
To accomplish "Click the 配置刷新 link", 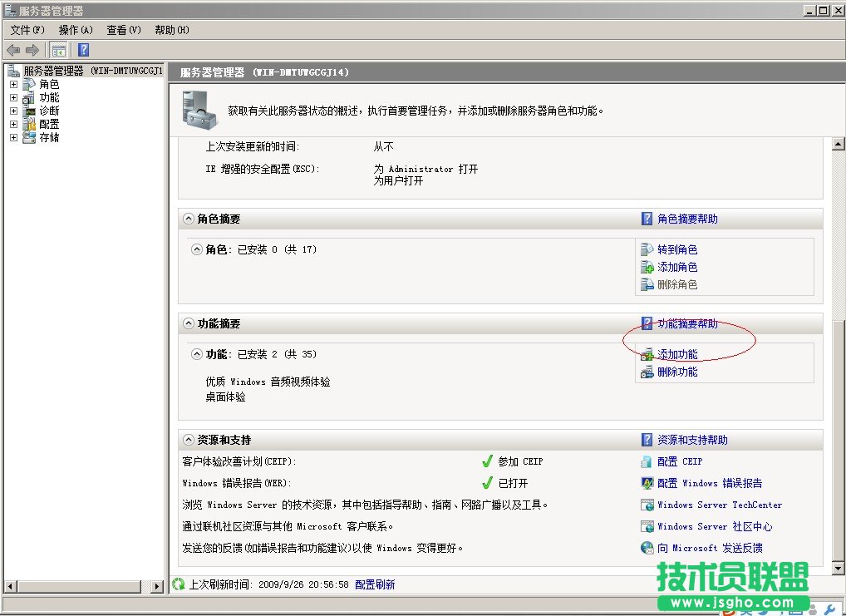I will pos(376,584).
